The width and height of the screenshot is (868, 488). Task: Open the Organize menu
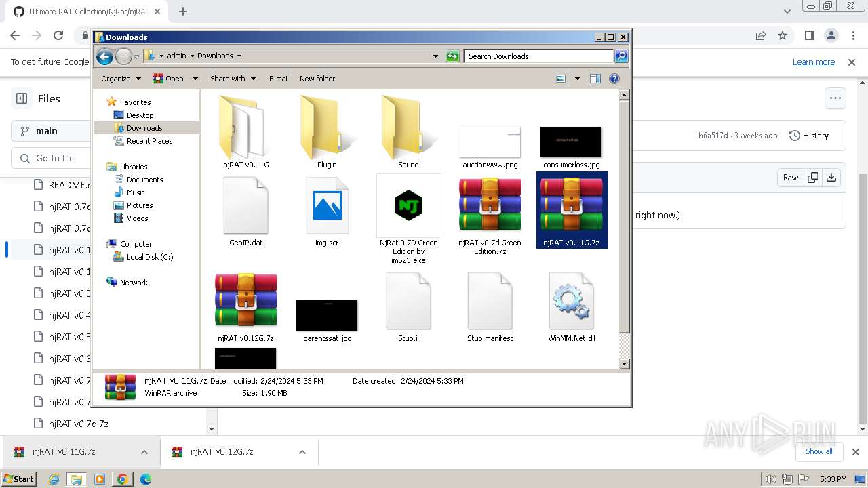[x=121, y=79]
